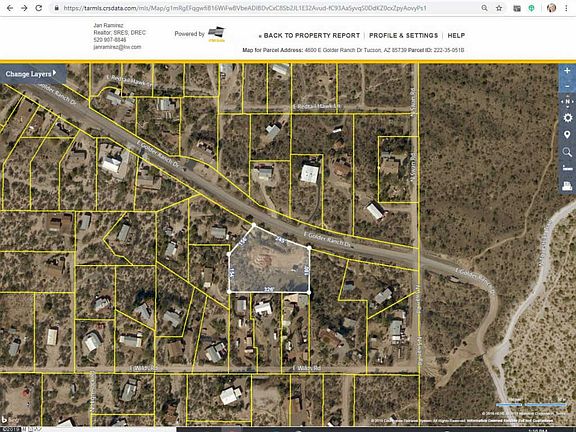Bookmark this page with star icon
The image size is (576, 432).
499,8
